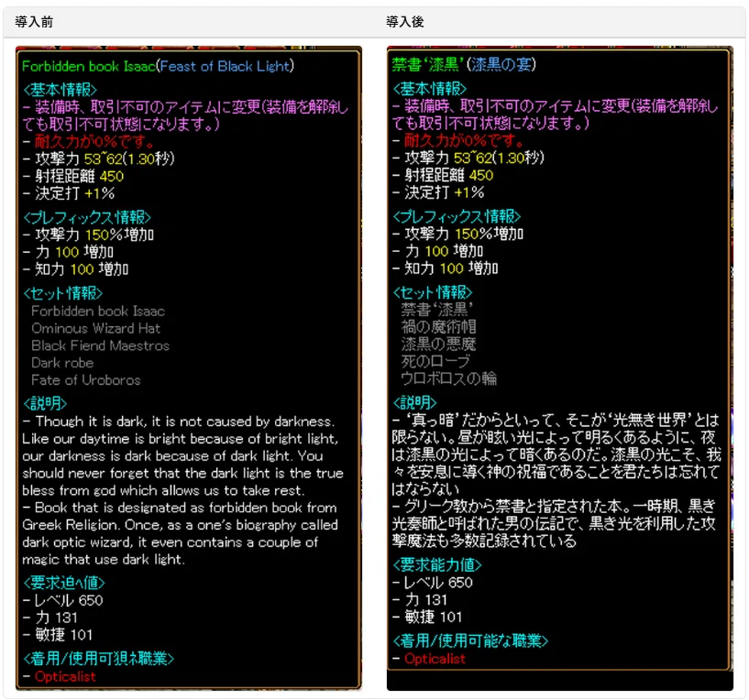Viewport: 749px width, 700px height.
Task: Select the blue text '(Feast of Black Light)'
Action: 225,66
